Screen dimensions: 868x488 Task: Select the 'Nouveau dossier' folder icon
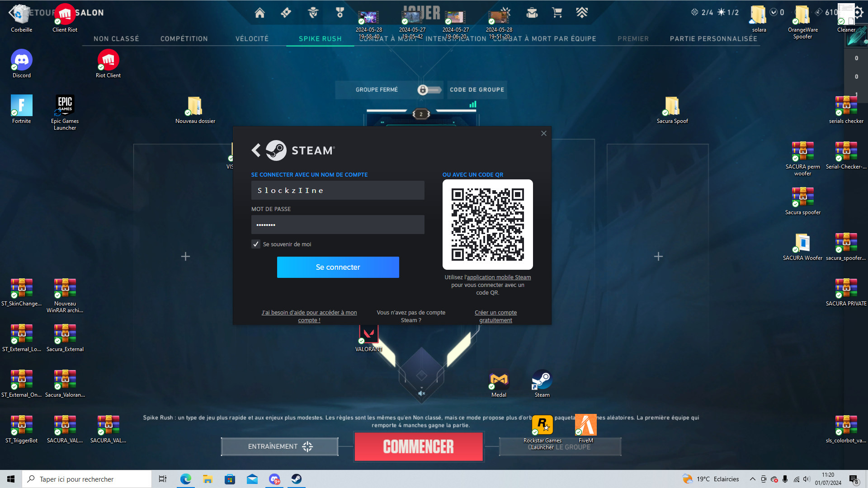tap(195, 110)
